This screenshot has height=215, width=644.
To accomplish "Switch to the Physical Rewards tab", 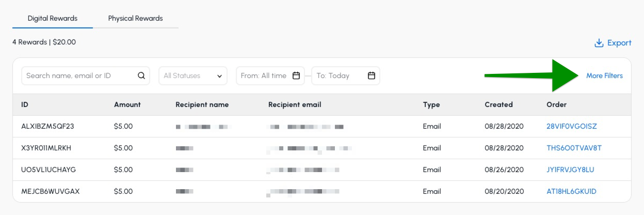I will [x=135, y=19].
